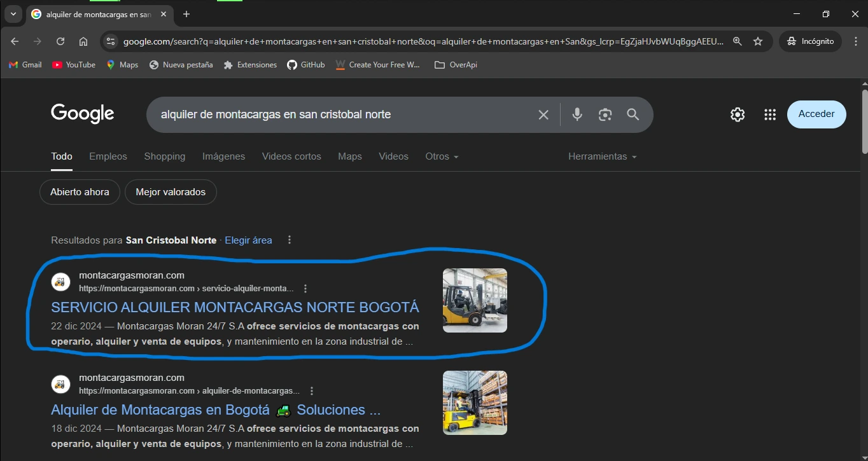Search by image with camera icon

pos(605,114)
